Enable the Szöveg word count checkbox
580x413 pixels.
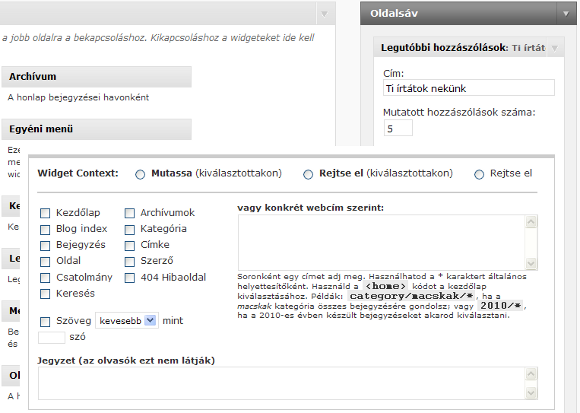(x=45, y=322)
